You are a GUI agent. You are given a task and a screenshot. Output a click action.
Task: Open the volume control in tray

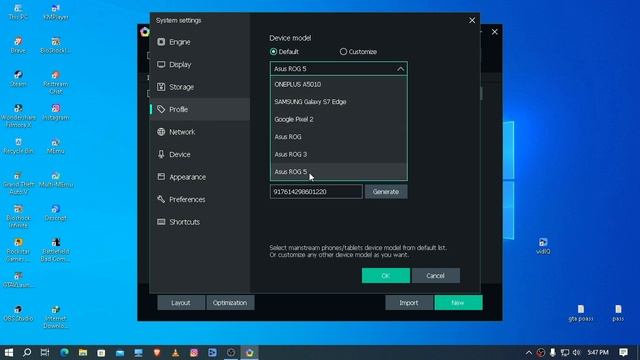576,352
